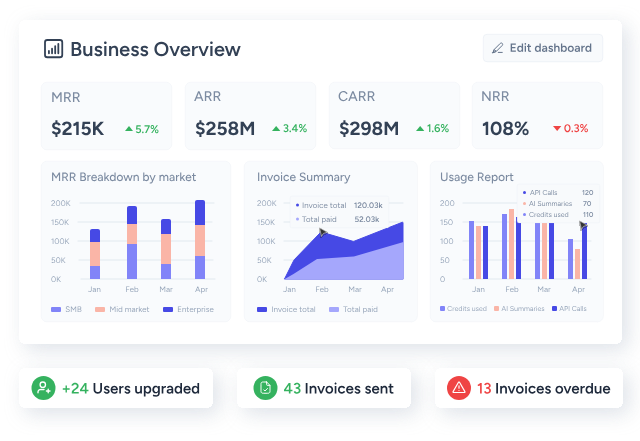640x441 pixels.
Task: Click the Total paid legend swatch
Action: [334, 310]
